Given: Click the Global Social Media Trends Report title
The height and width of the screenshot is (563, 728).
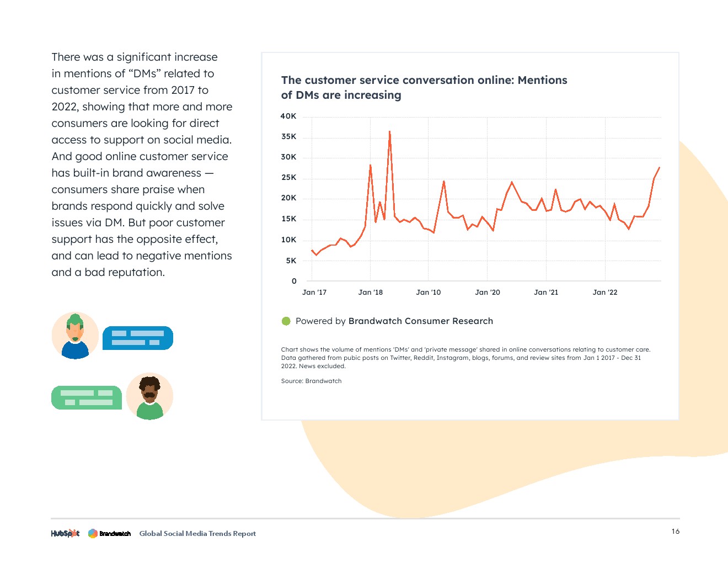Looking at the screenshot, I should [197, 533].
